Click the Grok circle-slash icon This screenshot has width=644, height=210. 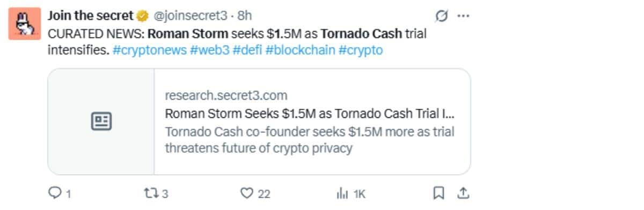click(442, 16)
